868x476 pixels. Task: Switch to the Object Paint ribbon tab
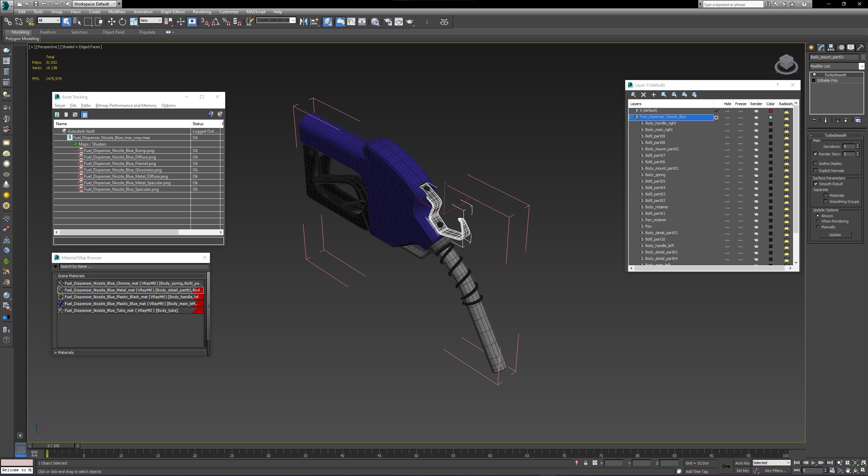[113, 32]
